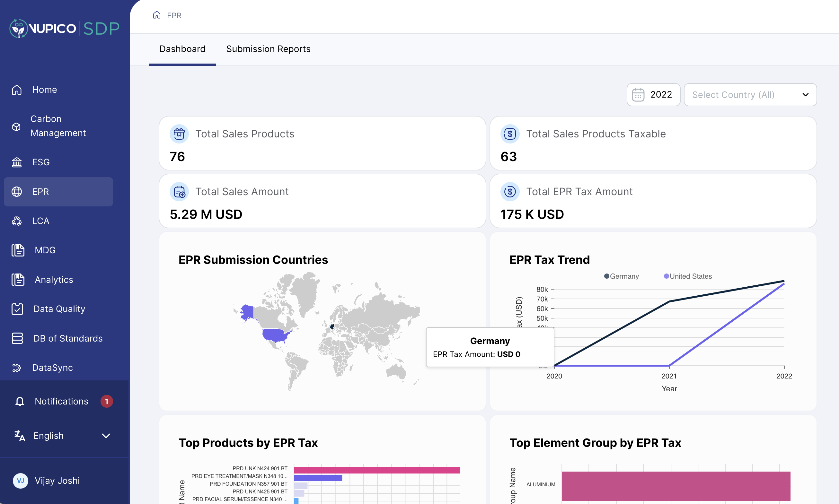The width and height of the screenshot is (839, 504).
Task: Select the LCA recycle icon
Action: click(17, 221)
